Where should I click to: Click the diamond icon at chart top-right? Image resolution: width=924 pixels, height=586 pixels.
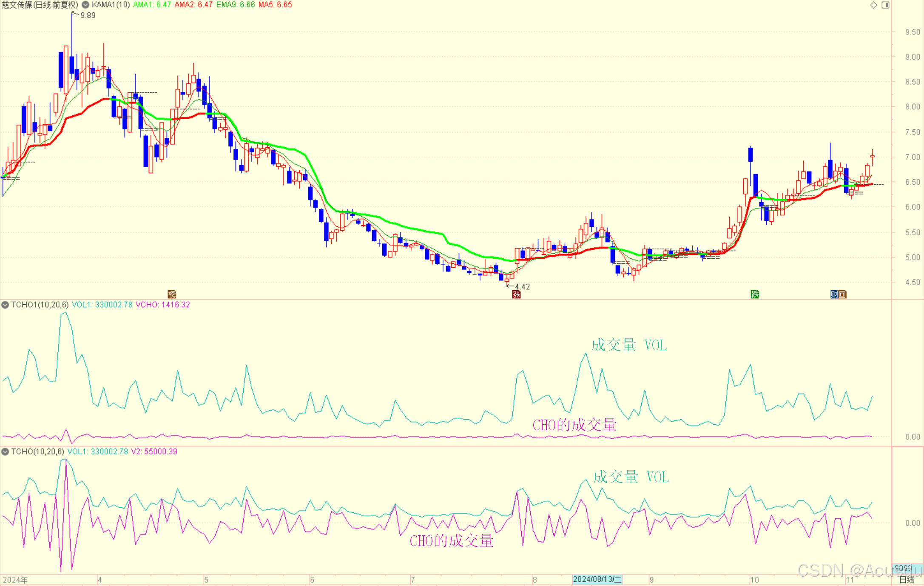[x=873, y=5]
